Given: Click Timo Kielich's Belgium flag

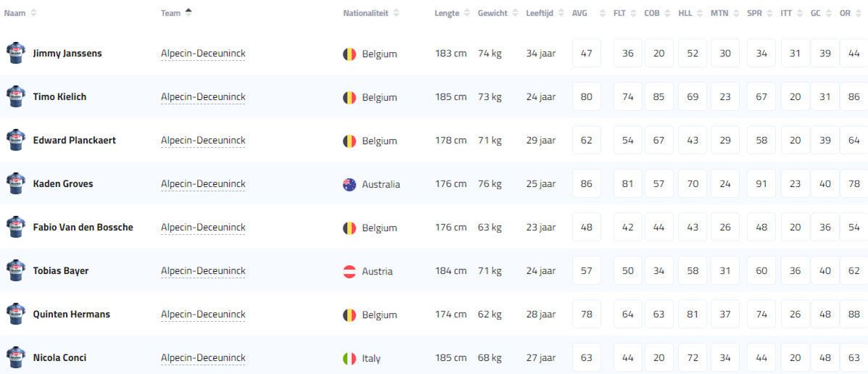Looking at the screenshot, I should pyautogui.click(x=349, y=97).
